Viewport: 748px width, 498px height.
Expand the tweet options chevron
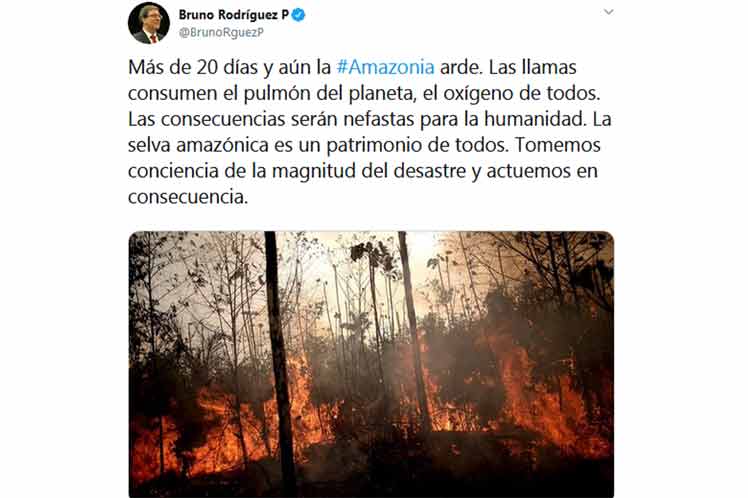pyautogui.click(x=608, y=12)
